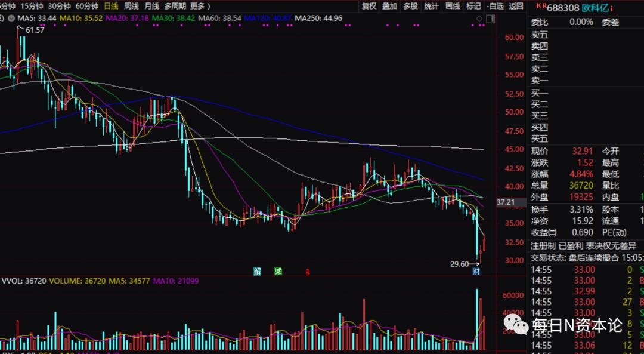The image size is (644, 354).
Task: Select the 周线 weekly chart tab
Action: tap(131, 6)
